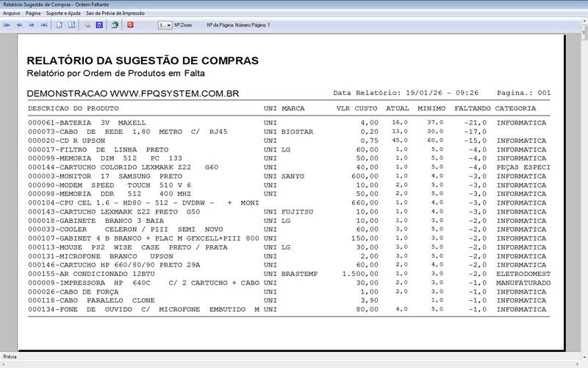Switch to single page view icon

click(x=60, y=25)
